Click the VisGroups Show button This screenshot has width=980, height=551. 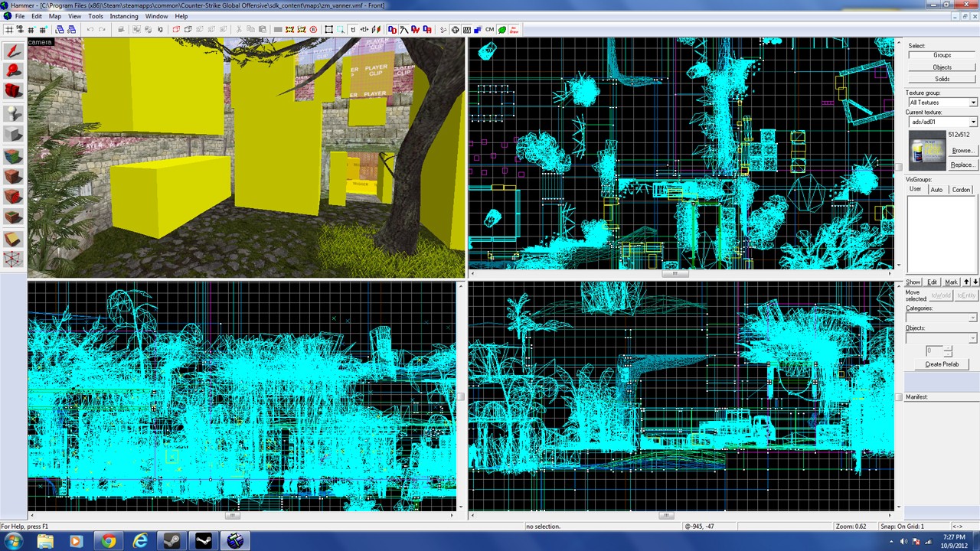pos(913,282)
